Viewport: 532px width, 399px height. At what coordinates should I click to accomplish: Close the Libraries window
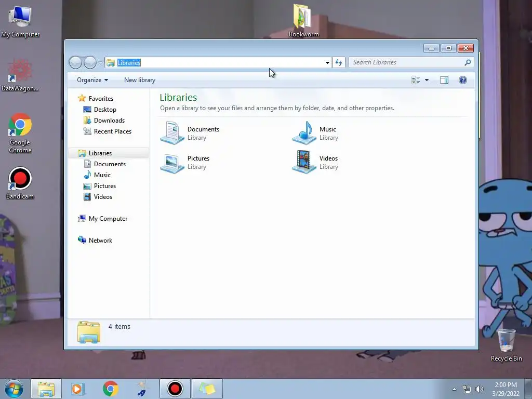tap(465, 48)
